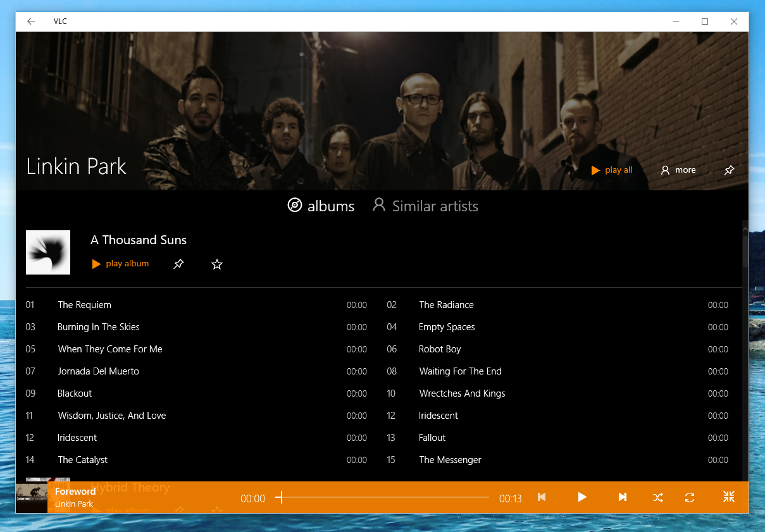Select track Burning In The Skies
Viewport: 765px width, 532px height.
point(99,327)
